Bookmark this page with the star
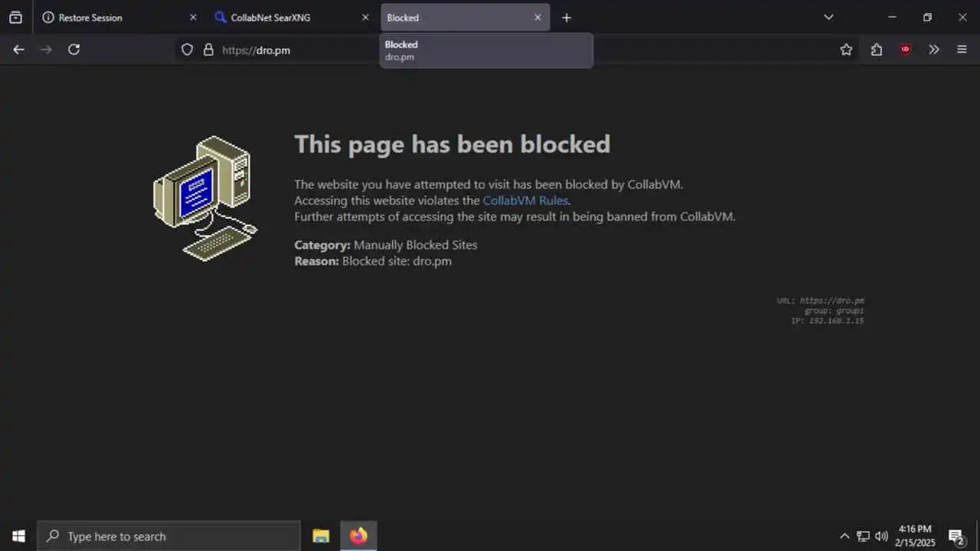Viewport: 980px width, 551px height. (846, 50)
